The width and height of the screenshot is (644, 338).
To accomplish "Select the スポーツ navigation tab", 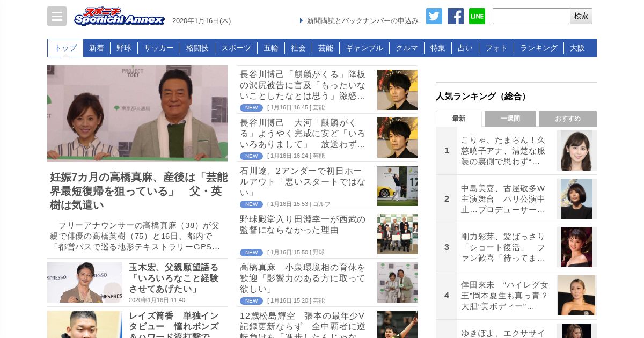I will [x=236, y=48].
